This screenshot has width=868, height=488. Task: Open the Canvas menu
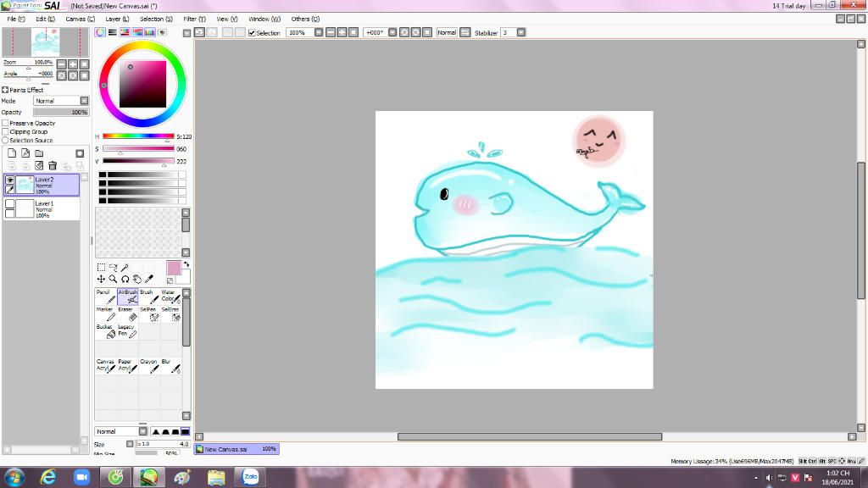point(81,19)
